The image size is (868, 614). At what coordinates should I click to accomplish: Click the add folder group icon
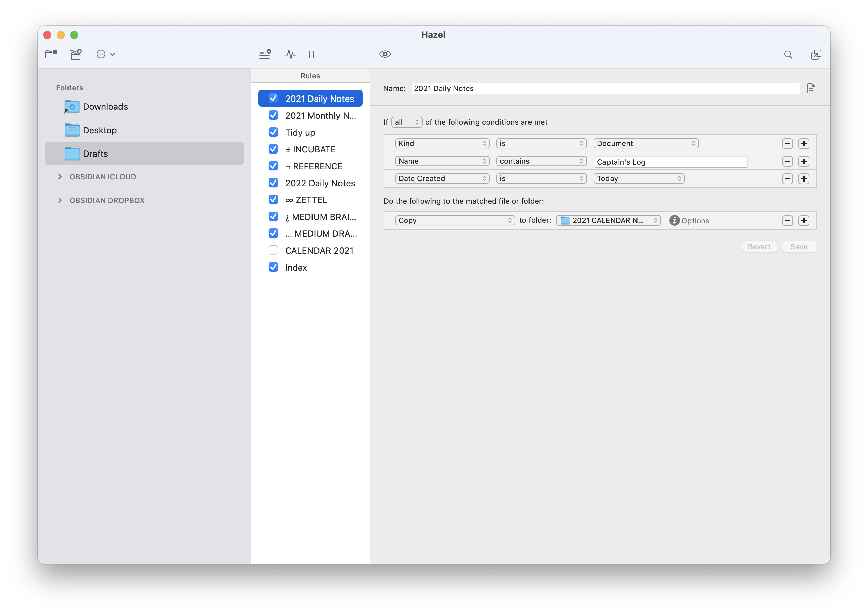75,54
